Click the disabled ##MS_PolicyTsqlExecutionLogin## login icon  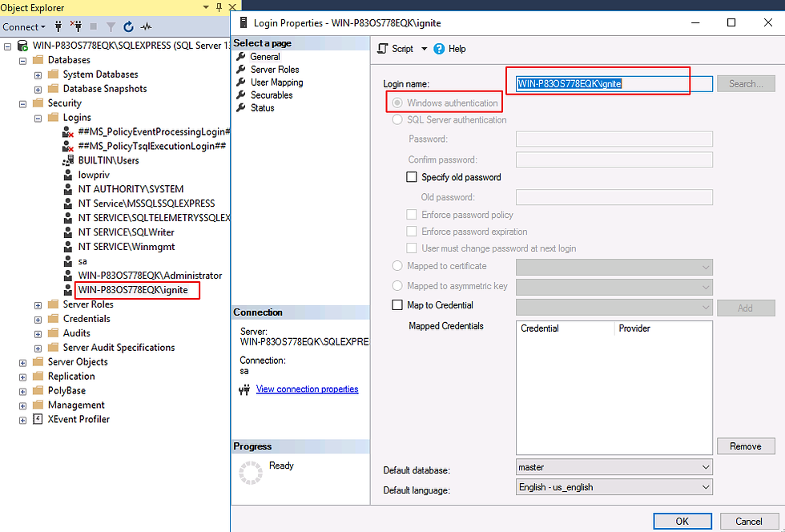(67, 147)
